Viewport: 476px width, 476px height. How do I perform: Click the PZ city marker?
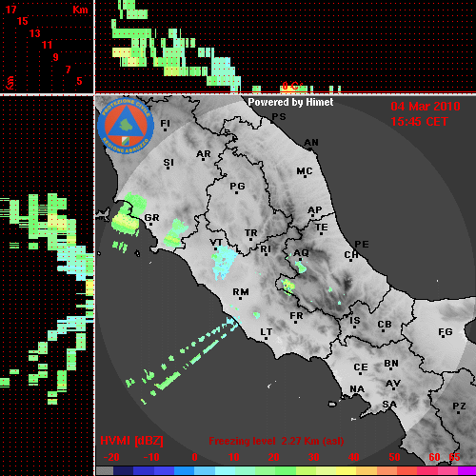(x=459, y=407)
